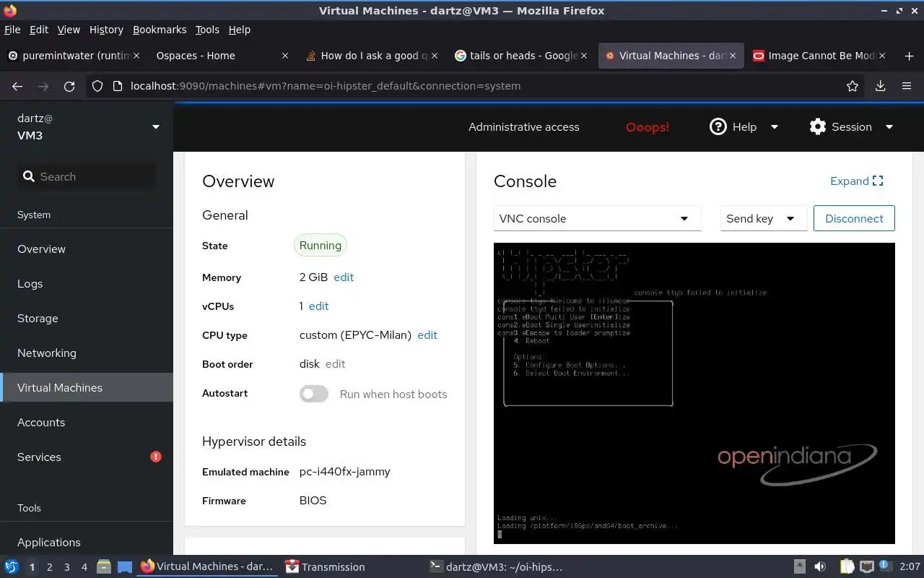Close the Ospaces - Home tab
The width and height of the screenshot is (924, 578).
tap(284, 56)
